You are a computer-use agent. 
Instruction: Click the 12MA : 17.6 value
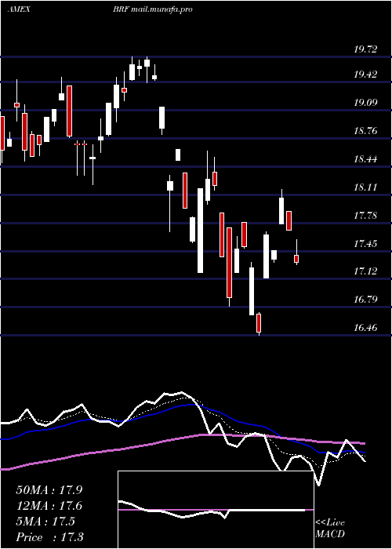pyautogui.click(x=49, y=506)
